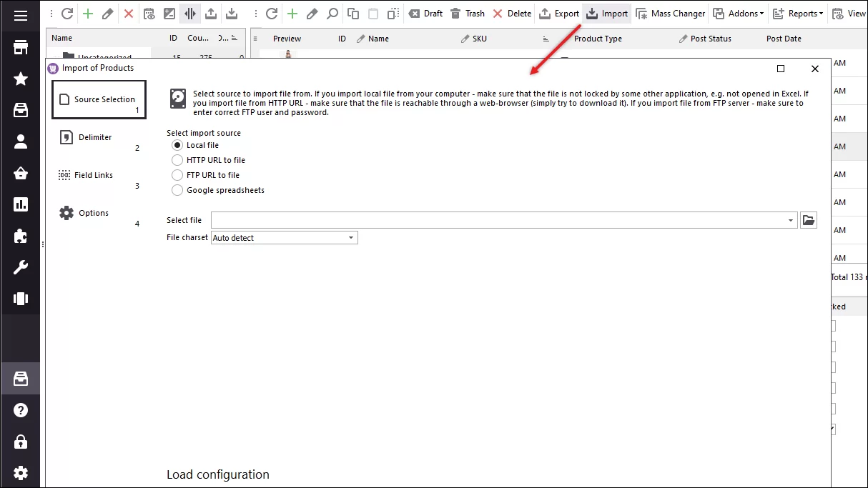Browse for a file using the folder icon

coord(809,220)
